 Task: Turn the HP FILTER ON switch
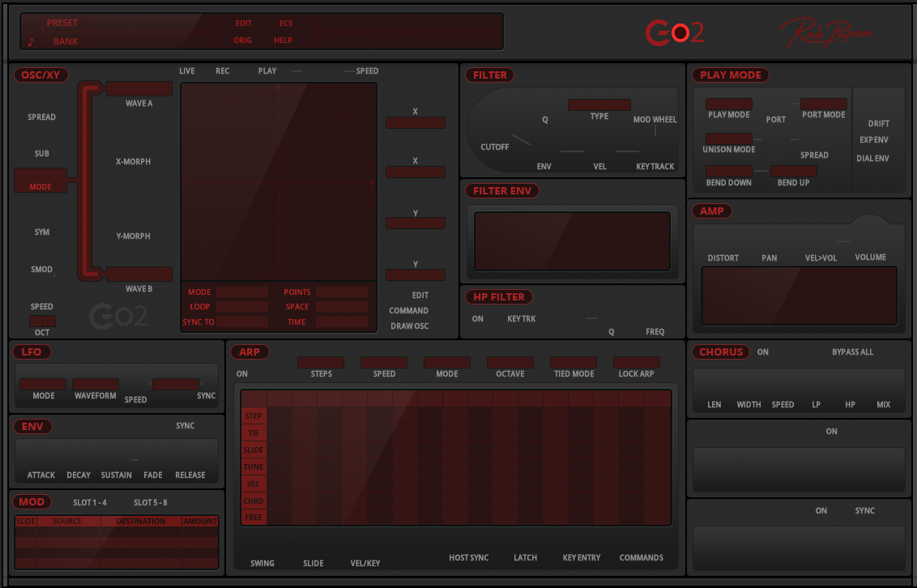click(x=478, y=319)
